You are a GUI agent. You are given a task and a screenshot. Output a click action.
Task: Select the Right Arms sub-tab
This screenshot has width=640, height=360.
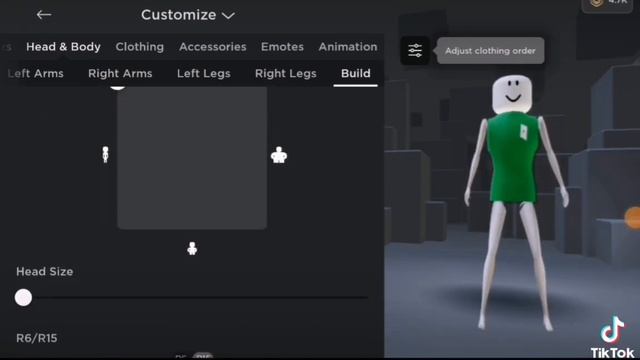pos(120,73)
